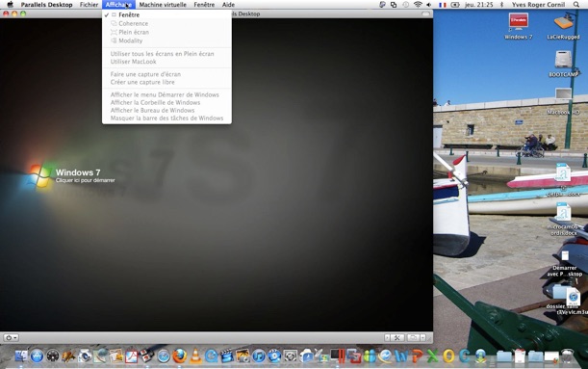Open Windows 7 Parallels desktop icon

(x=519, y=25)
